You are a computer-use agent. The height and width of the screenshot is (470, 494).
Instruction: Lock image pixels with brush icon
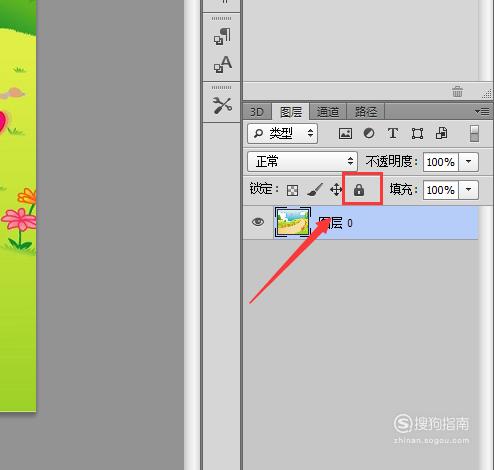tap(315, 190)
